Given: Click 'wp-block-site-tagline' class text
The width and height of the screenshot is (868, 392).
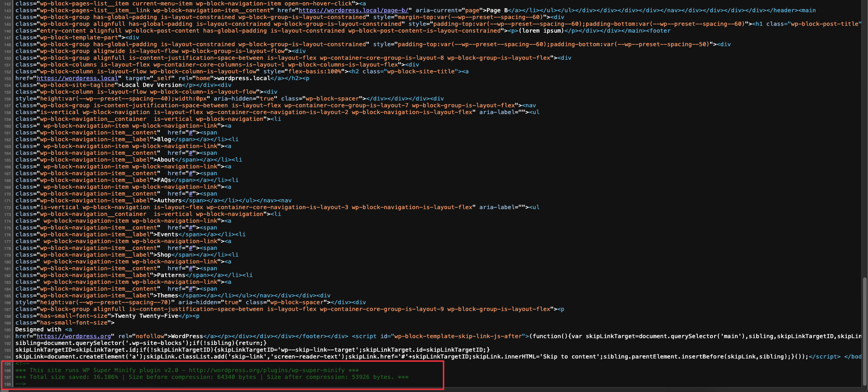Looking at the screenshot, I should (77, 85).
